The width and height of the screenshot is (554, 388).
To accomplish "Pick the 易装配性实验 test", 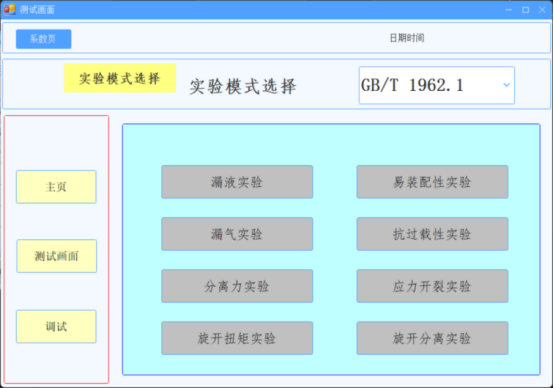I will [432, 182].
